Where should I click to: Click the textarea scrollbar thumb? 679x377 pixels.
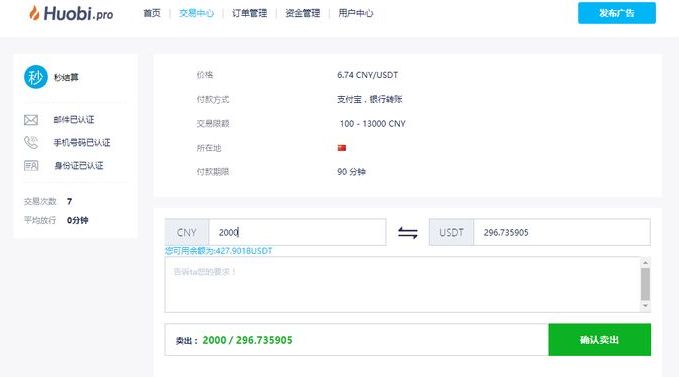(645, 284)
